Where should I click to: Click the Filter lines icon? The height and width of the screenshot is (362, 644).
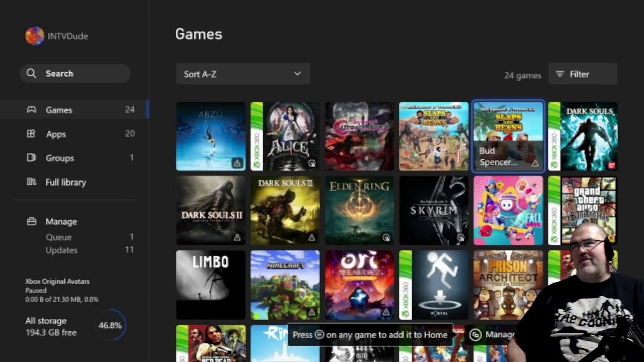tap(560, 74)
